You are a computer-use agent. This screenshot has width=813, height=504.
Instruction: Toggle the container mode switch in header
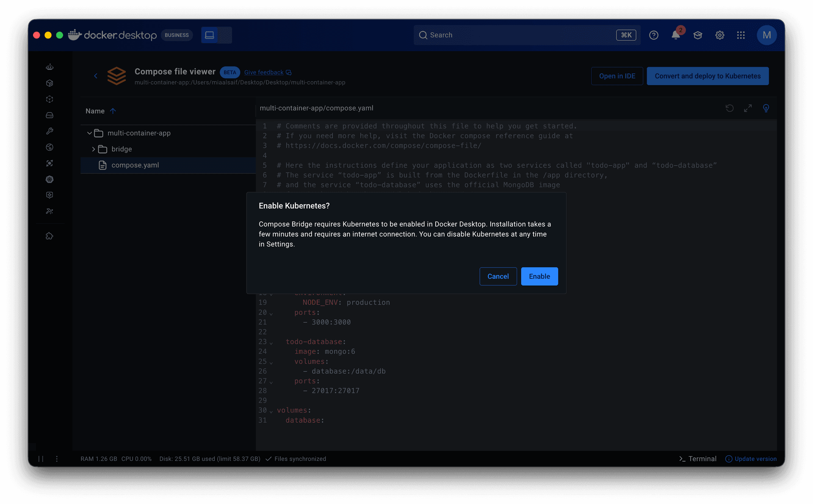[216, 35]
